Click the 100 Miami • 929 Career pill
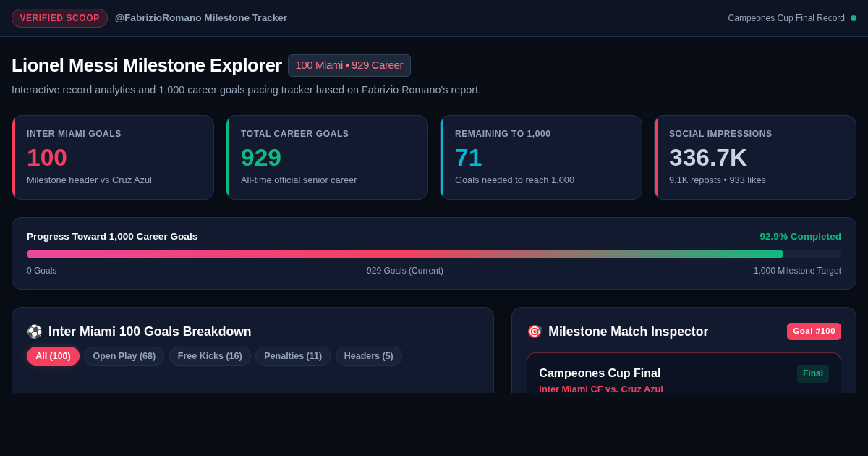 [x=349, y=65]
